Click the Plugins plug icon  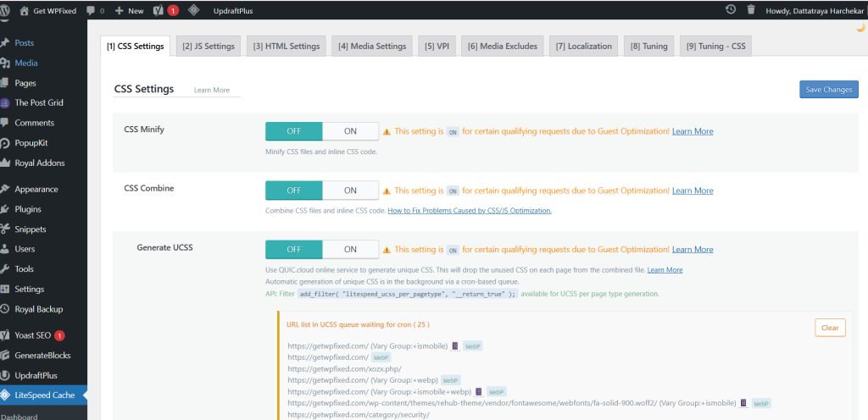(x=5, y=209)
